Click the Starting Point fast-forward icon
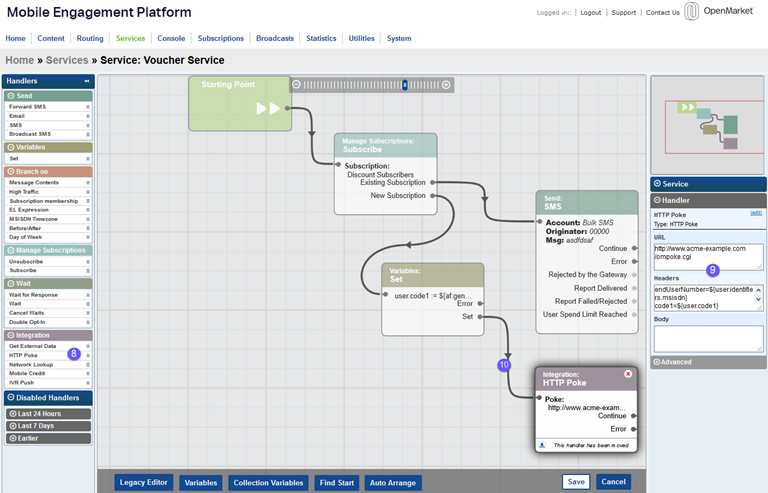The image size is (768, 493). tap(268, 108)
